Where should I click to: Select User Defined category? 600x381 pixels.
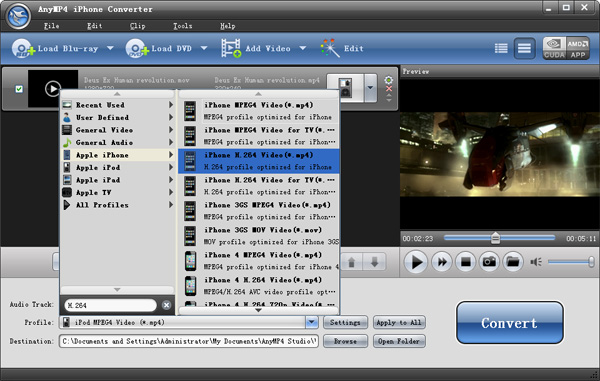117,117
